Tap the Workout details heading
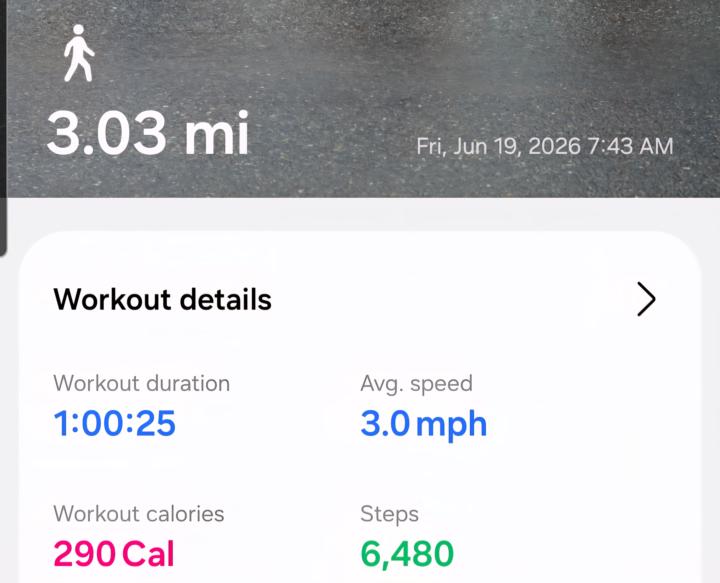The width and height of the screenshot is (720, 583). pos(163,300)
